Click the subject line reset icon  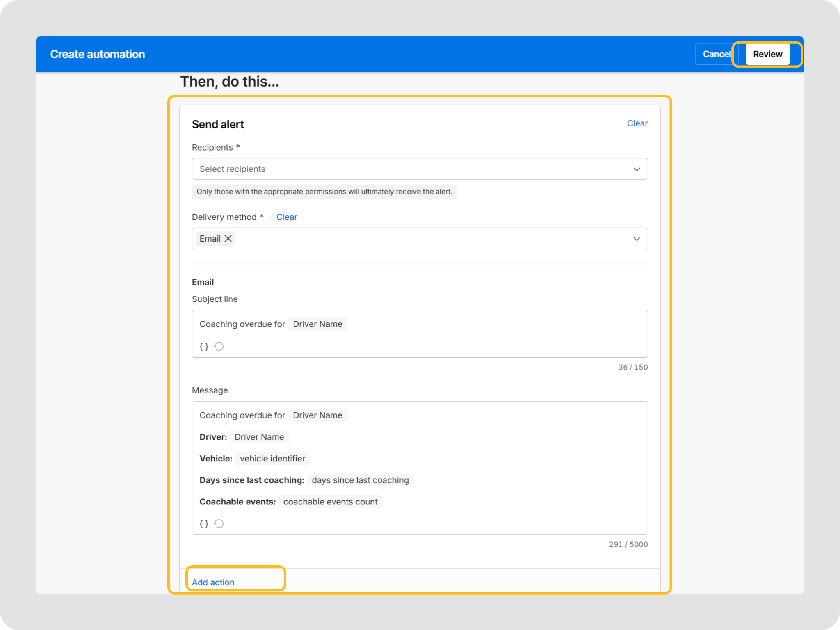(x=219, y=347)
